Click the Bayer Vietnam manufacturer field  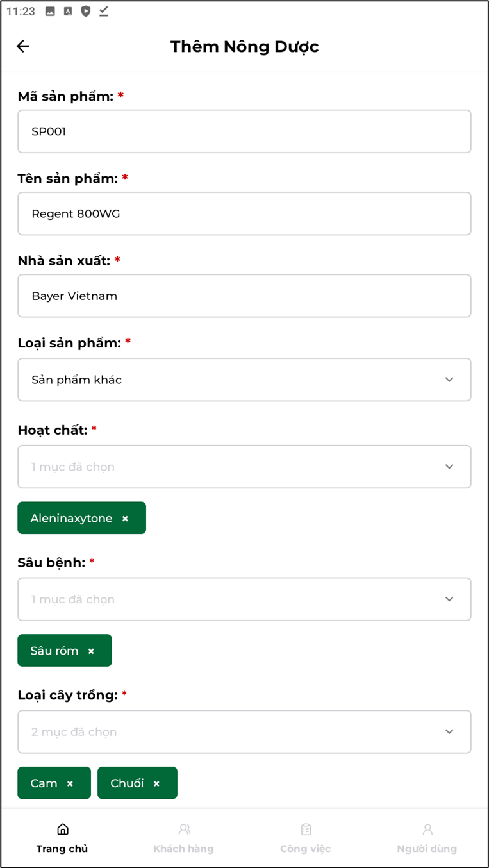(x=244, y=296)
